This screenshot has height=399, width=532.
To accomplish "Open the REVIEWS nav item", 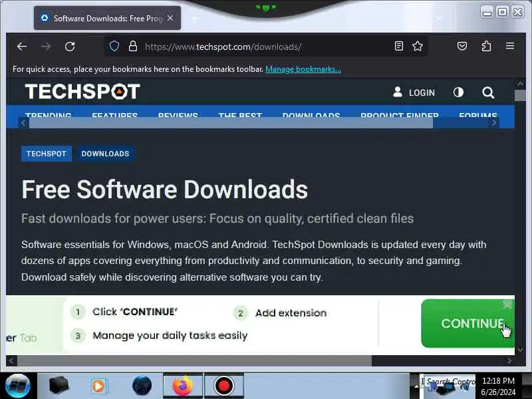I will click(x=178, y=114).
